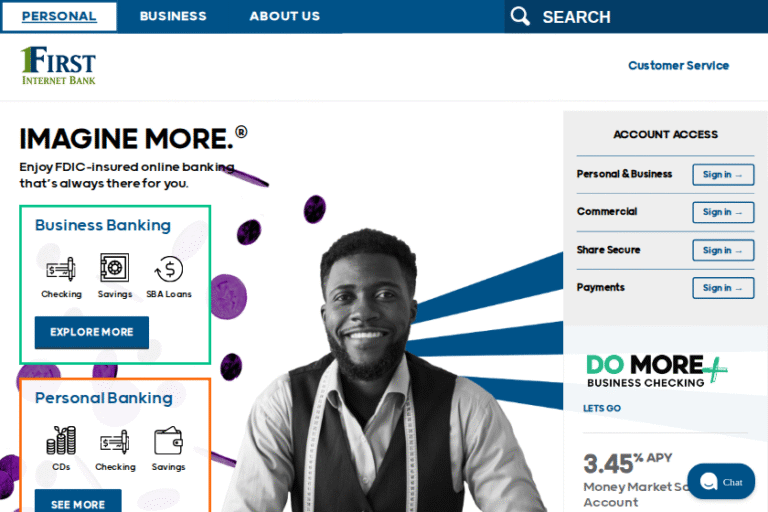Open the Customer Service link
The image size is (768, 512).
(678, 66)
